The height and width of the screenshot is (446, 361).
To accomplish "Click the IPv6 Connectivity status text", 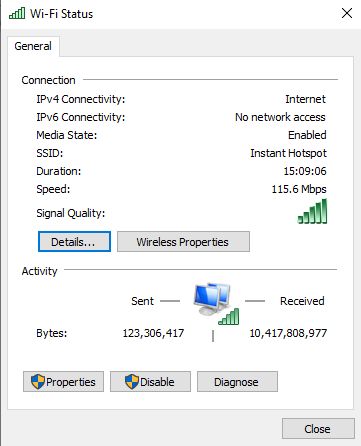I will [x=280, y=117].
